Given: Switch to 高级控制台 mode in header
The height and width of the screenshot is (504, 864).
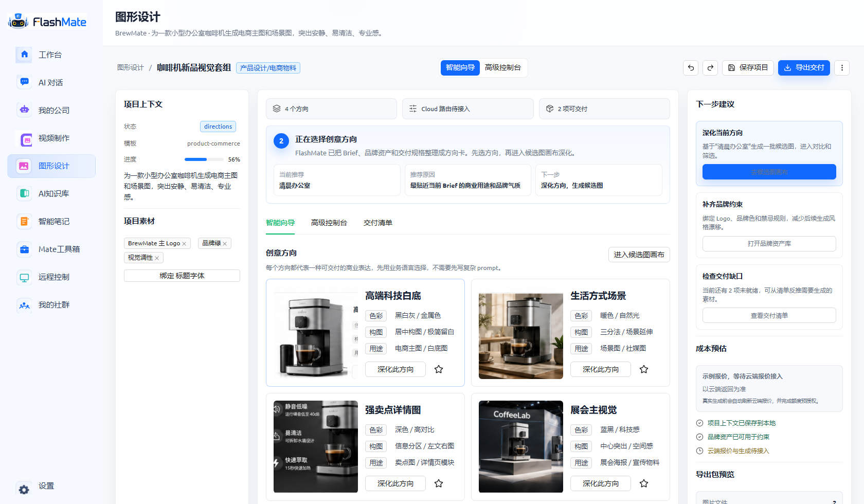Looking at the screenshot, I should (x=503, y=67).
